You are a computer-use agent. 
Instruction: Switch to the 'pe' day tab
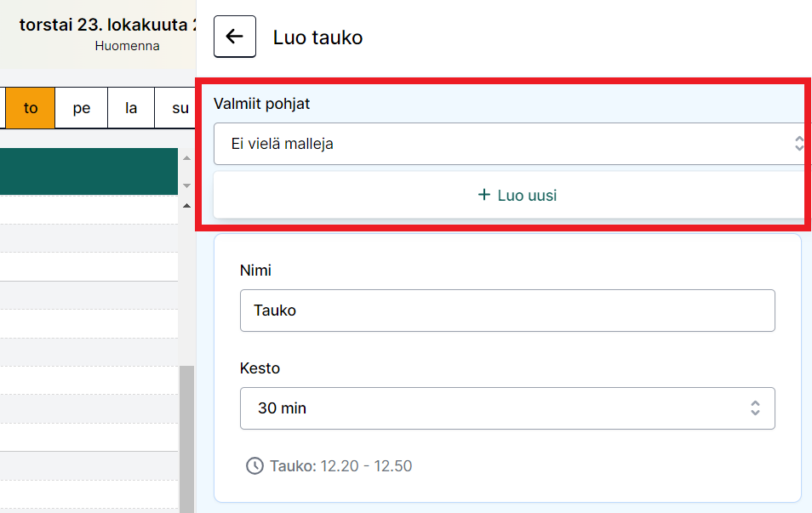(x=82, y=108)
